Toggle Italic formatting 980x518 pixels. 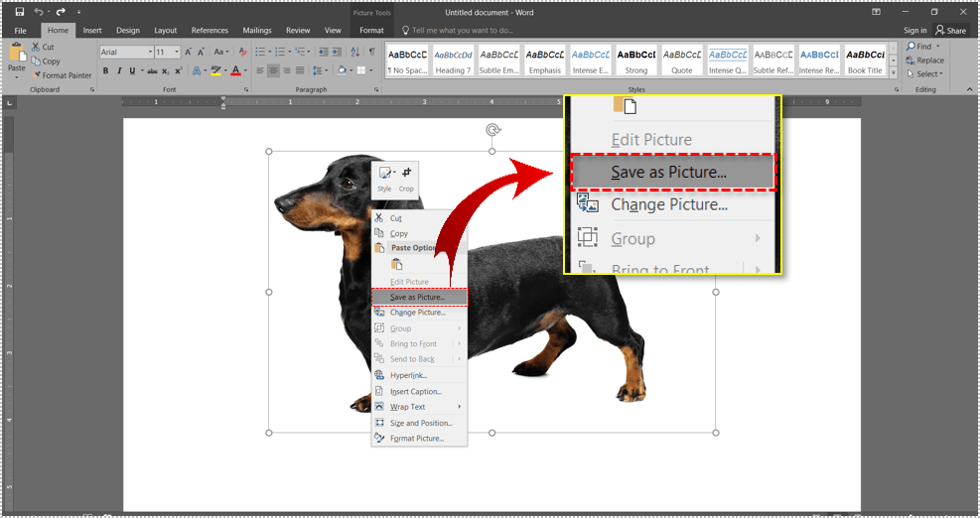click(119, 70)
